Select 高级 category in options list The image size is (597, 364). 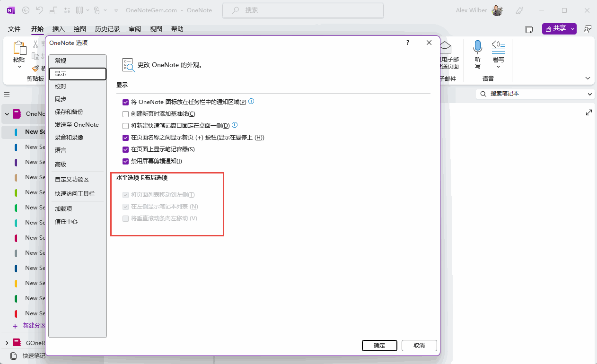click(x=61, y=165)
